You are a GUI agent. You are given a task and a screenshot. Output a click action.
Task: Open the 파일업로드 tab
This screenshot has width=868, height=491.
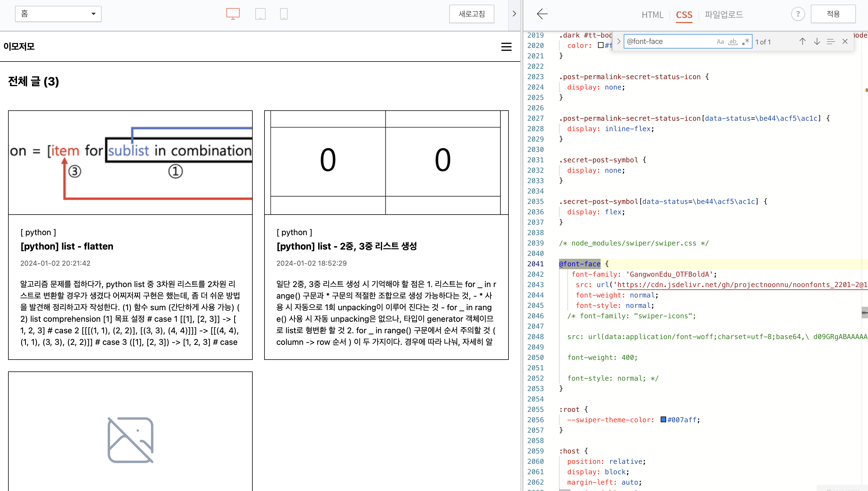pos(724,14)
